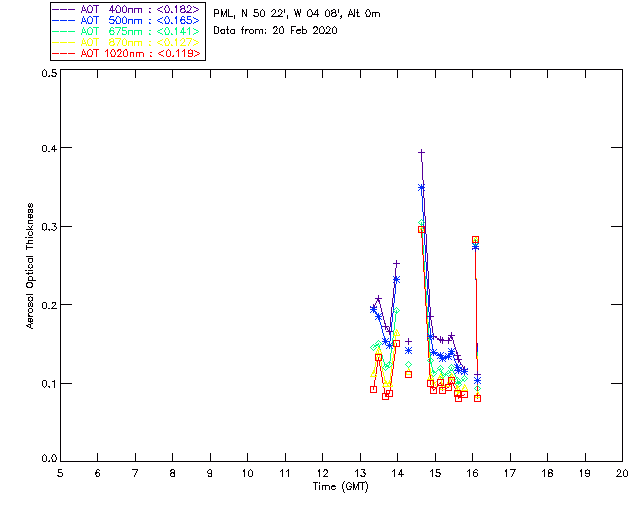Click the AOT 500nm legend entry
Screen dimensions: 640x512
pos(127,20)
